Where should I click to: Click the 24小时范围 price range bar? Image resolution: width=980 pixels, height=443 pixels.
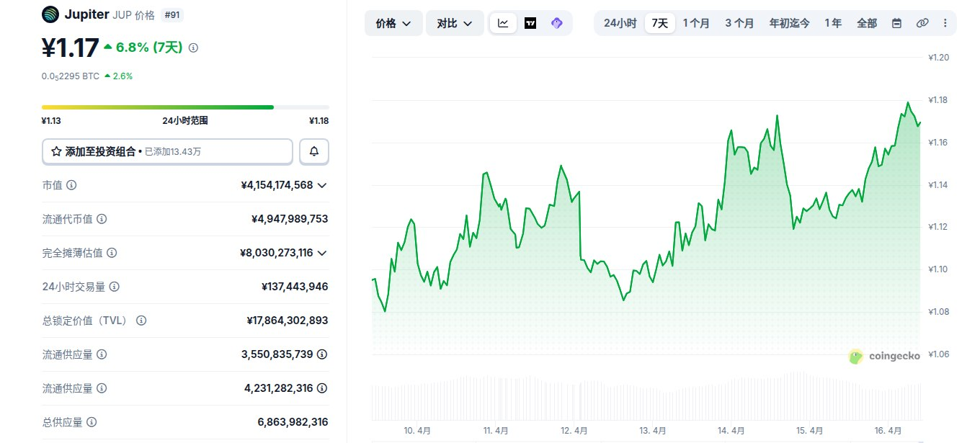[x=185, y=107]
